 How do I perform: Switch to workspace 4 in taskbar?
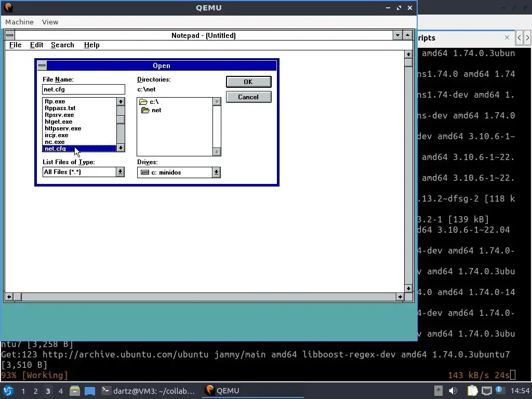[x=60, y=391]
